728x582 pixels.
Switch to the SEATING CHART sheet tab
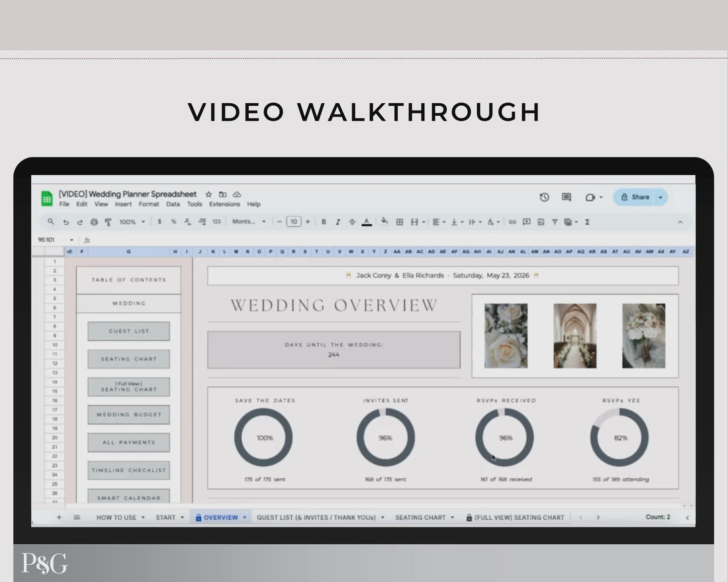[420, 518]
